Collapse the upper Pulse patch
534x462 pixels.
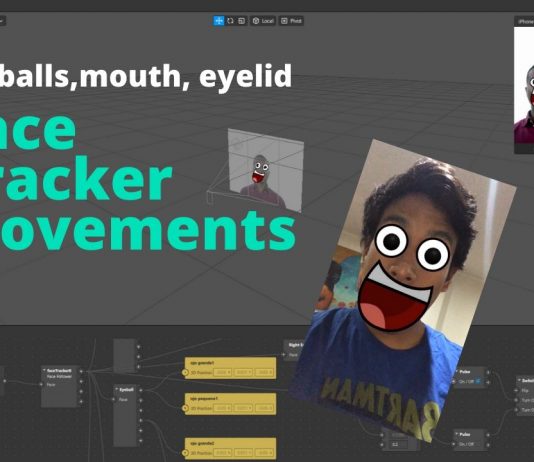click(x=457, y=371)
